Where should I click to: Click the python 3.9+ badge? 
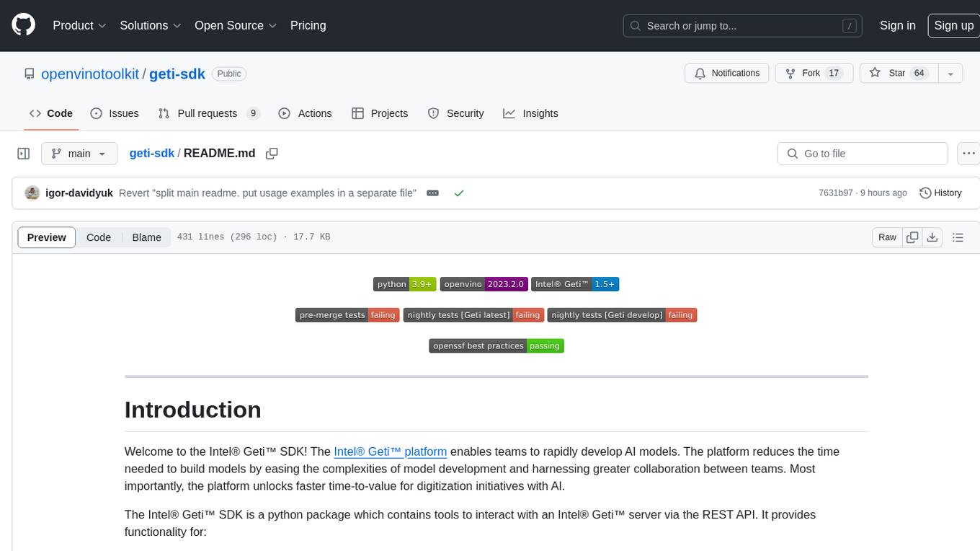[x=404, y=284]
